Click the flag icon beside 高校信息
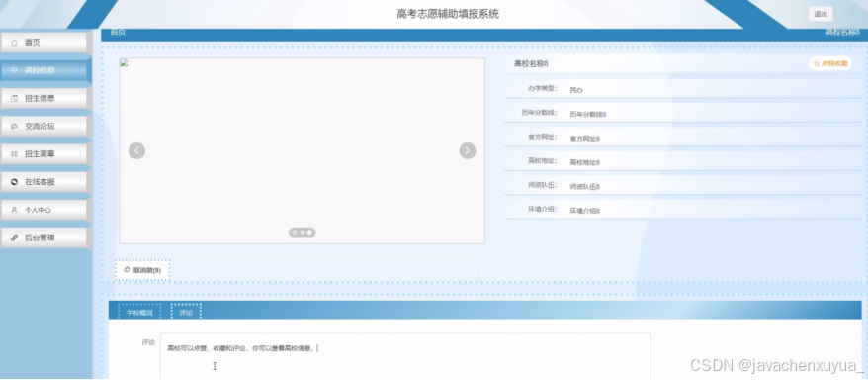This screenshot has height=380, width=868. pos(15,70)
